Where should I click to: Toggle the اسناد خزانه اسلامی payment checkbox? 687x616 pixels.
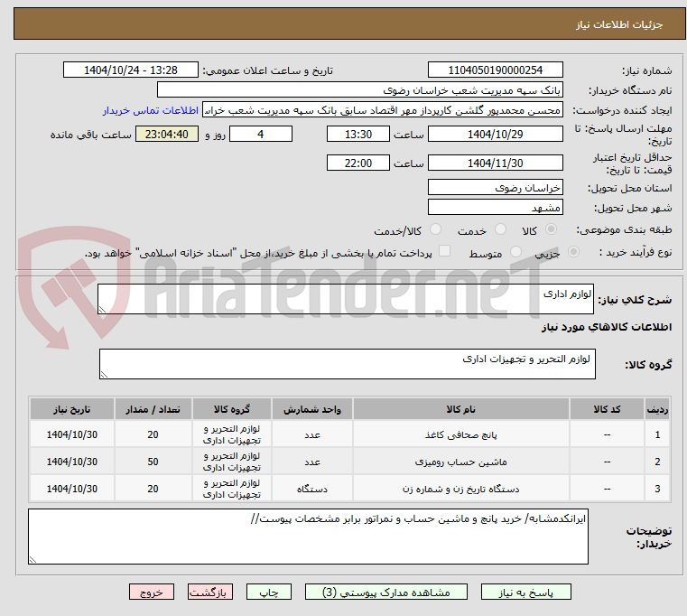pyautogui.click(x=444, y=251)
